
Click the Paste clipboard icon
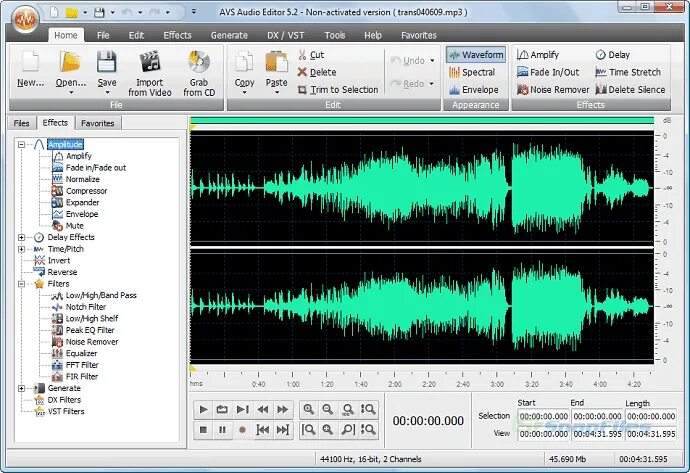point(276,63)
